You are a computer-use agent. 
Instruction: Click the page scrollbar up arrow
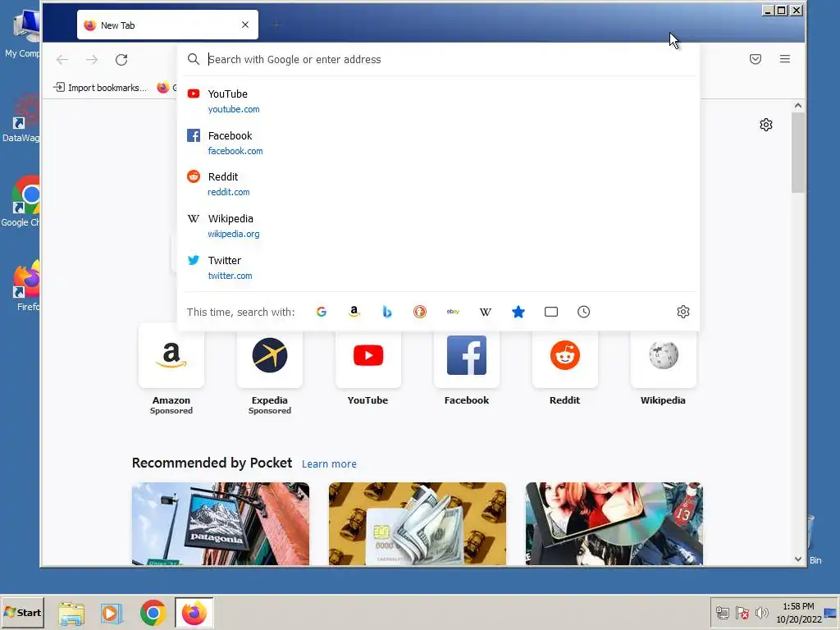point(798,106)
